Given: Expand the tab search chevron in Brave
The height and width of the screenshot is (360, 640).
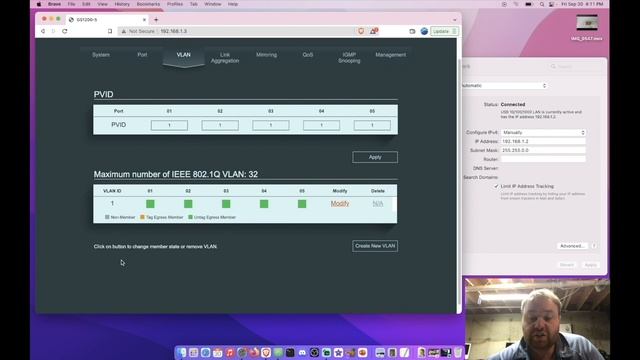Looking at the screenshot, I should click(455, 20).
